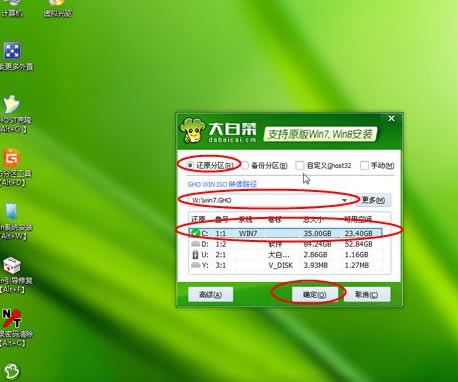Select the restore partition radio button
The image size is (458, 382).
pos(190,165)
